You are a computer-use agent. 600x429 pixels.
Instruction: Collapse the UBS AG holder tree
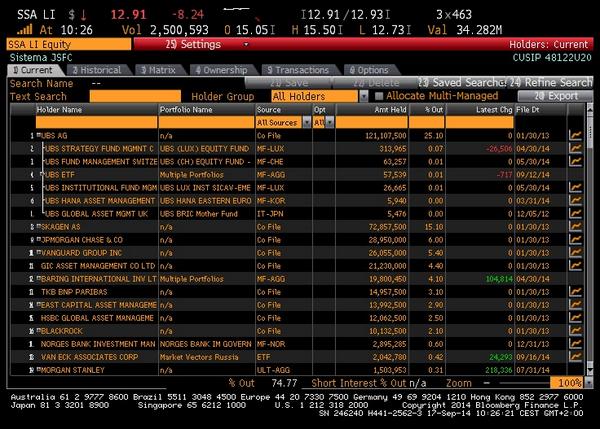point(39,135)
